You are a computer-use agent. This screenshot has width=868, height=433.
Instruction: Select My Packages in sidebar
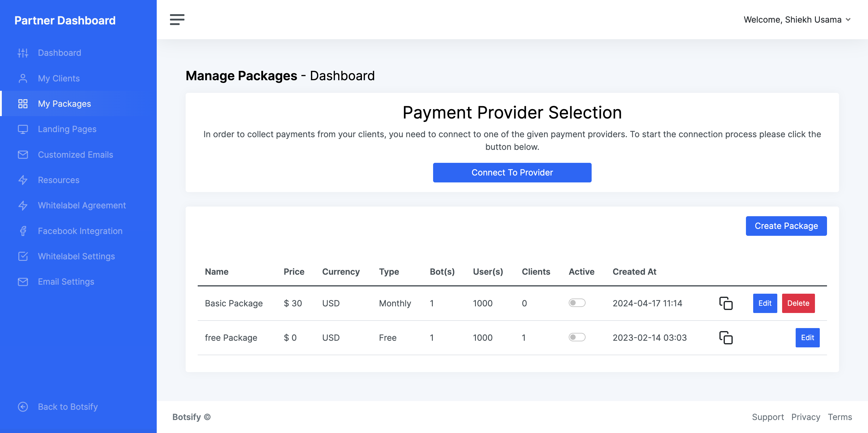point(78,103)
